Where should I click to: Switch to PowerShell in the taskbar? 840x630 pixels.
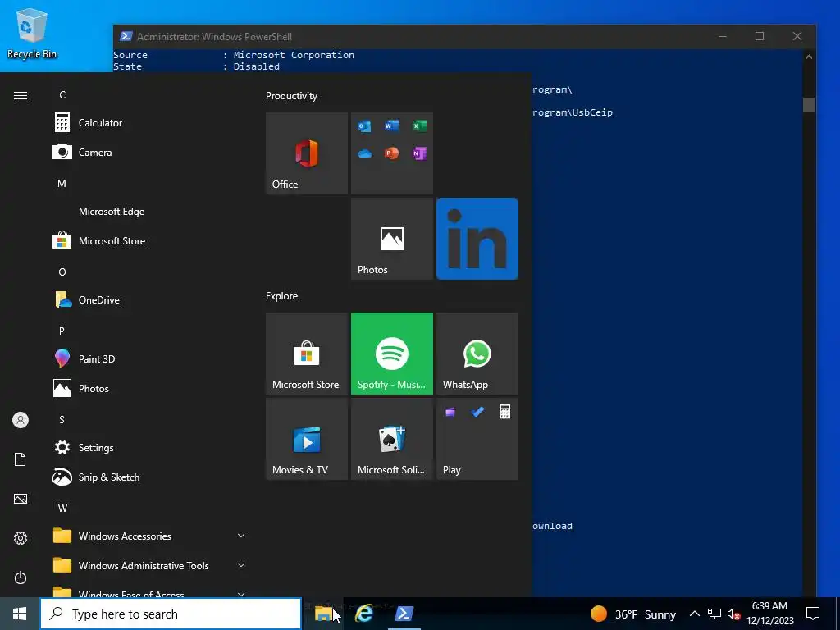click(x=404, y=614)
